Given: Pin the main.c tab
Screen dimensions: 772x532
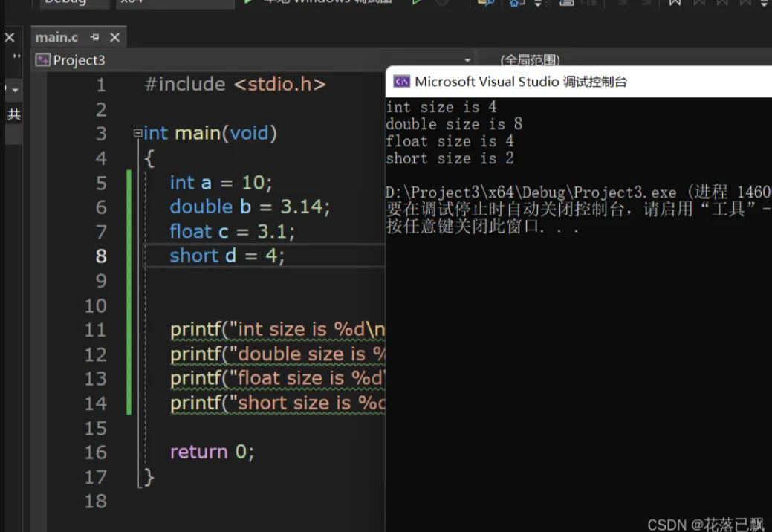Looking at the screenshot, I should coord(94,37).
